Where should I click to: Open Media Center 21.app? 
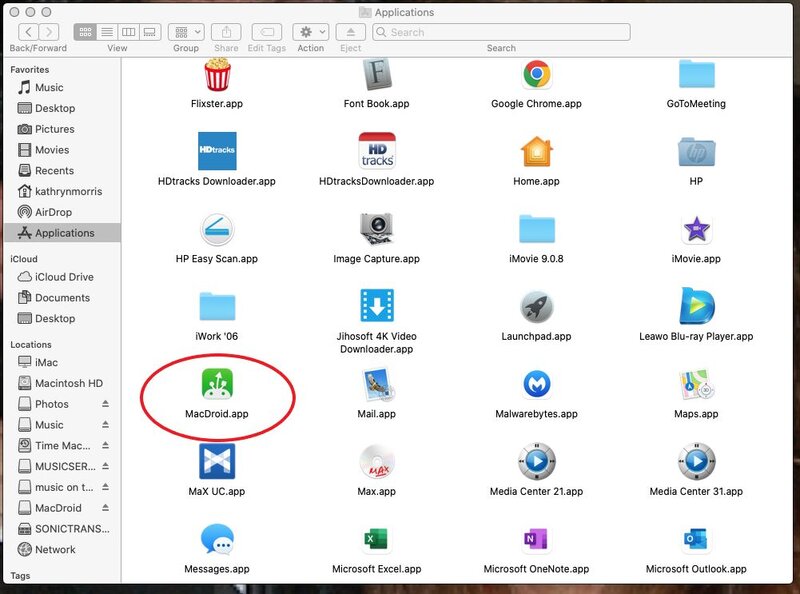click(536, 461)
